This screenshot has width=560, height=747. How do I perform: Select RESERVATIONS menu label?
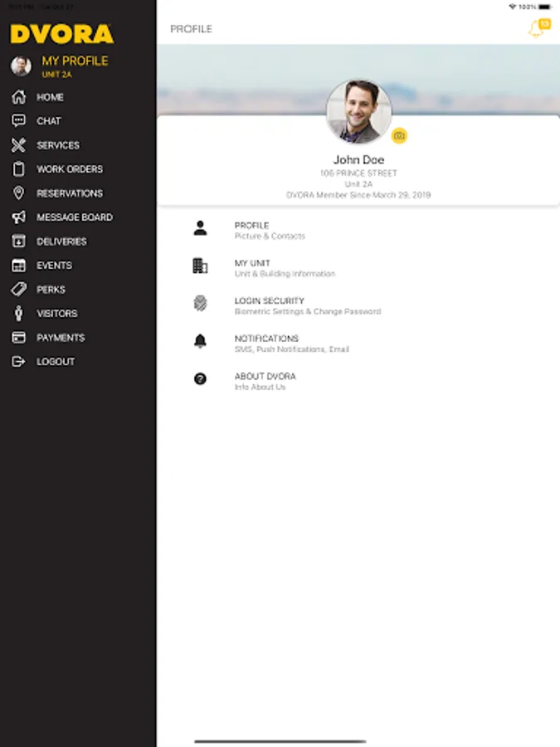click(x=70, y=193)
